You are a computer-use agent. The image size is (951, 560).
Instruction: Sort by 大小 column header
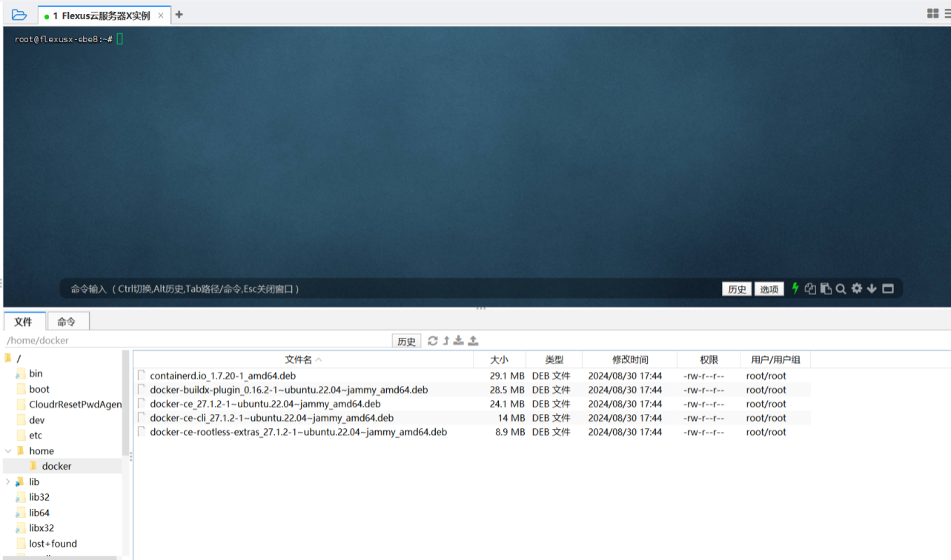[x=500, y=359]
